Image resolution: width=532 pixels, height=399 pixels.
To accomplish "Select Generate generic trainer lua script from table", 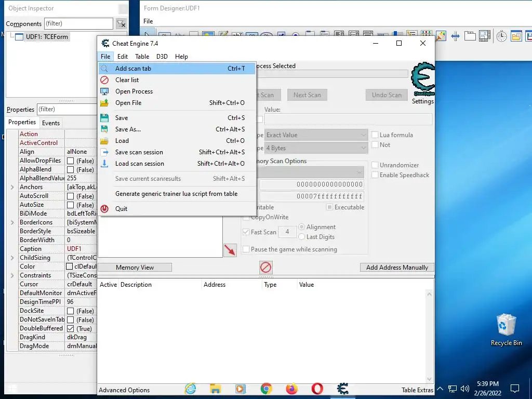I will click(x=177, y=194).
